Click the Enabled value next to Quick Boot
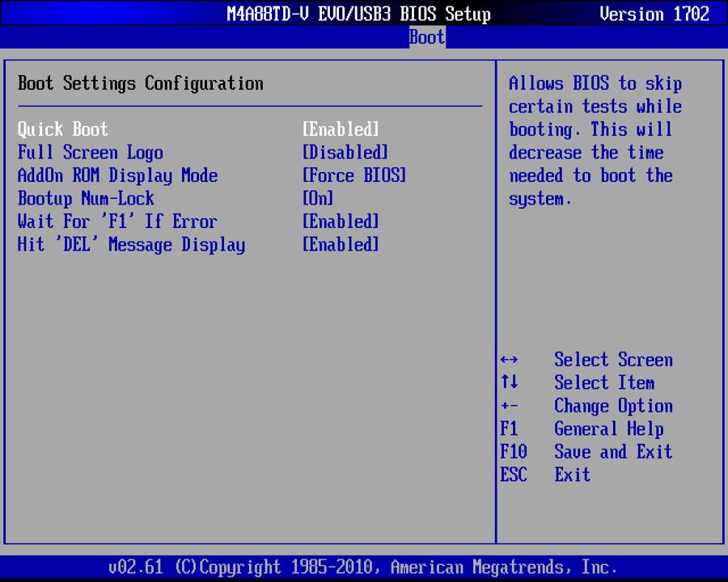Image resolution: width=728 pixels, height=582 pixels. (340, 129)
